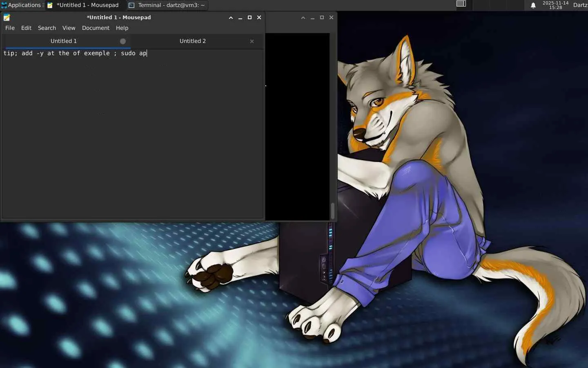Open the View menu
This screenshot has height=368, width=588.
pos(69,28)
